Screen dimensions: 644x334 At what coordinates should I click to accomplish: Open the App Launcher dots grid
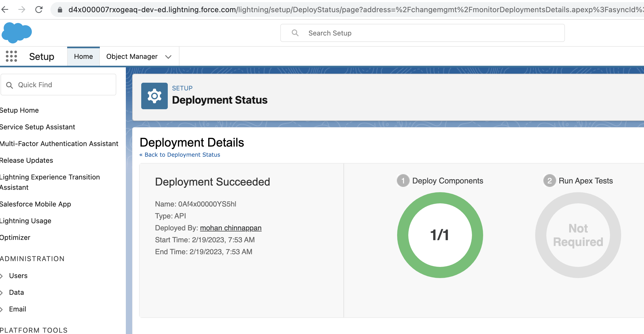pyautogui.click(x=11, y=56)
